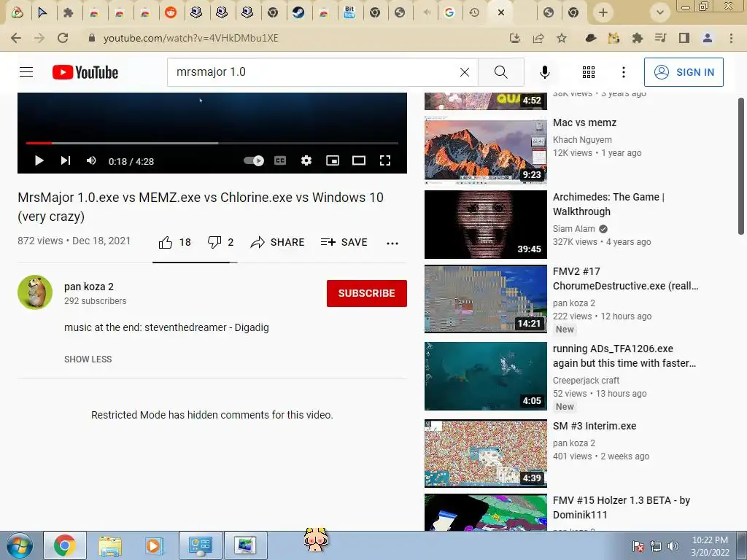Image resolution: width=747 pixels, height=560 pixels.
Task: Run search with magnifier button
Action: click(x=500, y=72)
